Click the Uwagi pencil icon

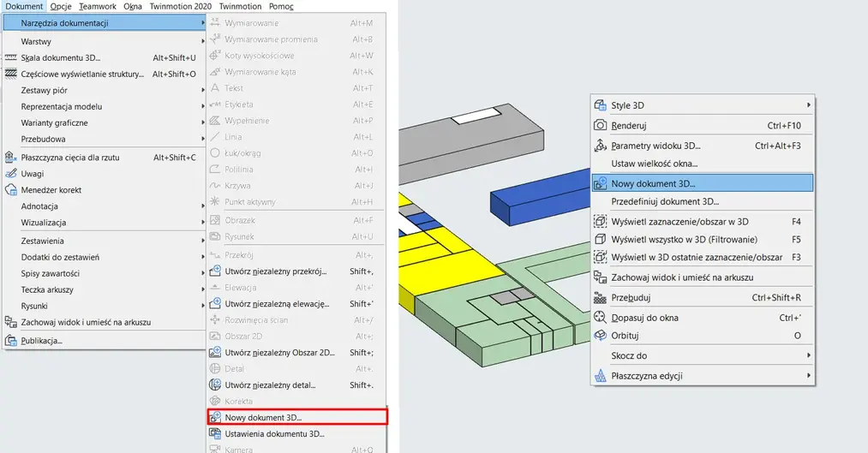click(x=10, y=173)
